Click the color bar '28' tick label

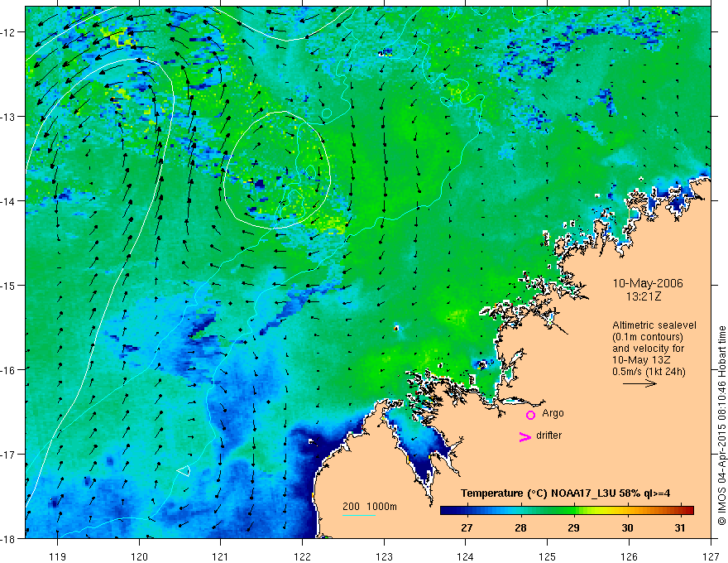click(520, 528)
